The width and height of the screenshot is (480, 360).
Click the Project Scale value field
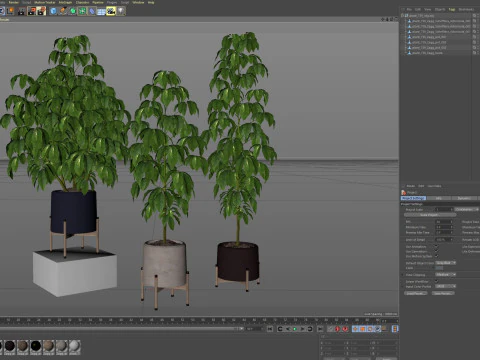pyautogui.click(x=444, y=209)
